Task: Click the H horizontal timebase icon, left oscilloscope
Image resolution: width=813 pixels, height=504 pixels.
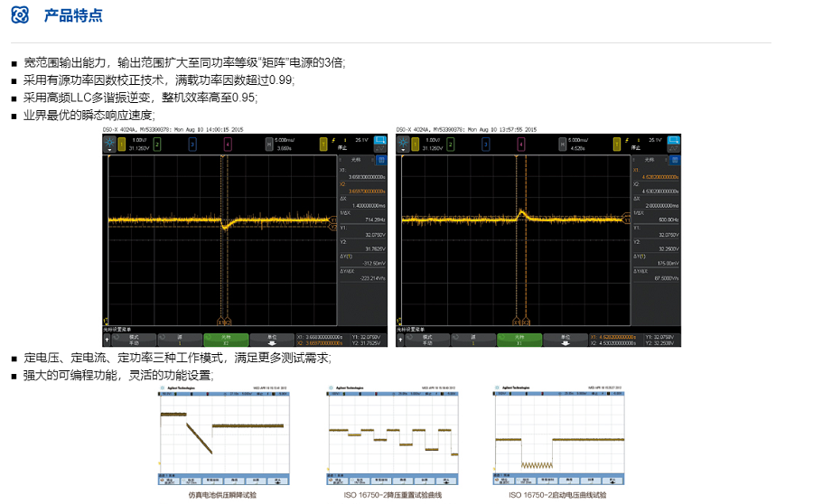Action: coord(269,143)
